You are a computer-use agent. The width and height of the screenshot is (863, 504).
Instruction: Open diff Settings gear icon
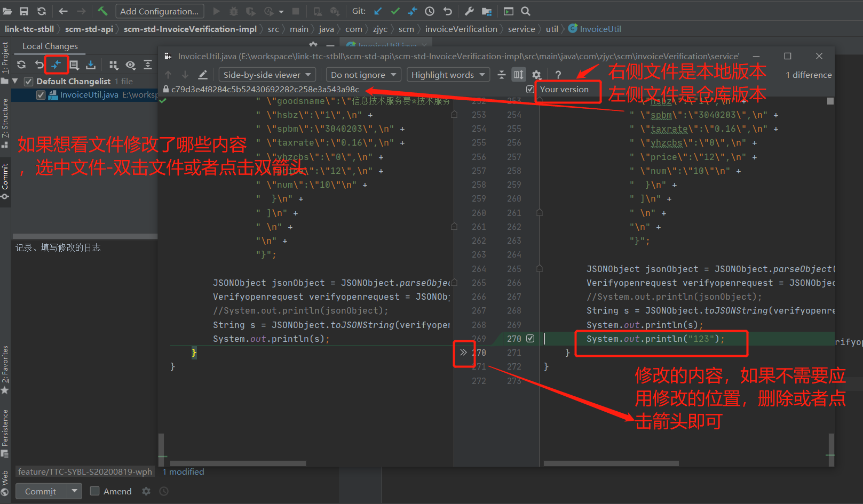point(537,75)
